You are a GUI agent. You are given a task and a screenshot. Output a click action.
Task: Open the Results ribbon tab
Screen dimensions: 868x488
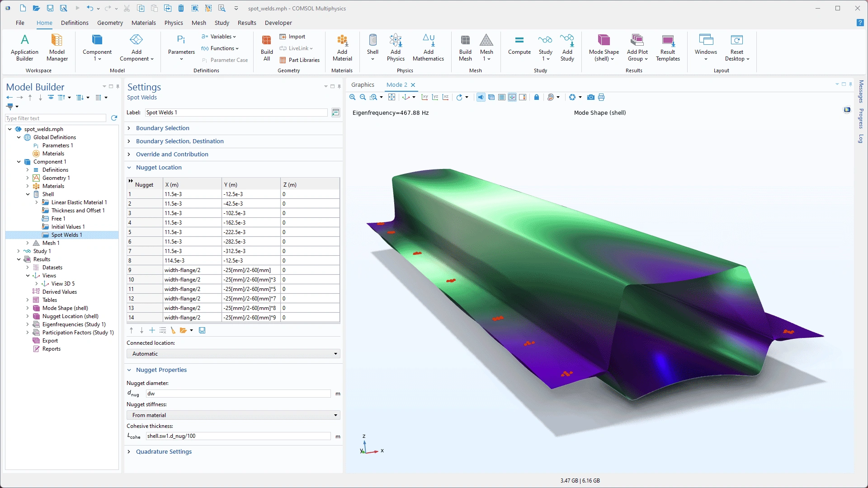247,23
